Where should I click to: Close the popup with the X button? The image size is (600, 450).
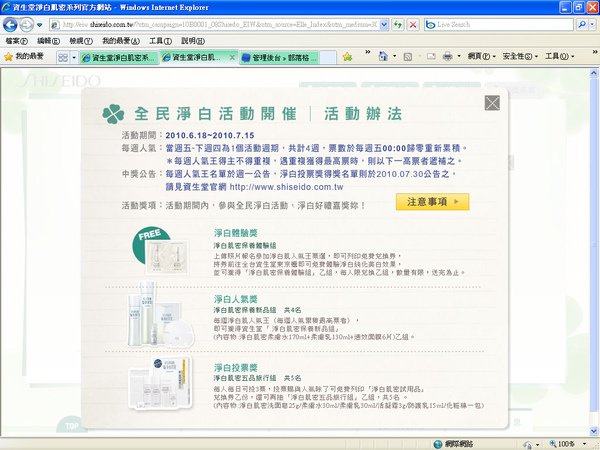click(x=492, y=103)
